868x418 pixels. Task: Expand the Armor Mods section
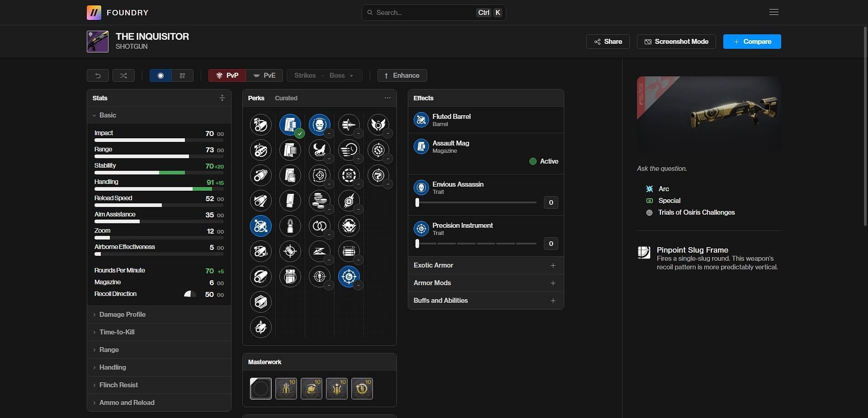(x=486, y=283)
